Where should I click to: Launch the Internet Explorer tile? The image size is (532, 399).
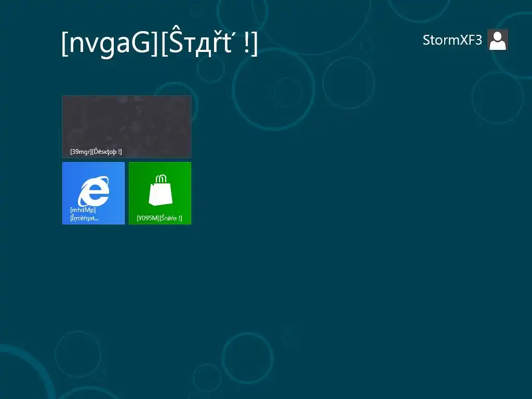coord(94,193)
